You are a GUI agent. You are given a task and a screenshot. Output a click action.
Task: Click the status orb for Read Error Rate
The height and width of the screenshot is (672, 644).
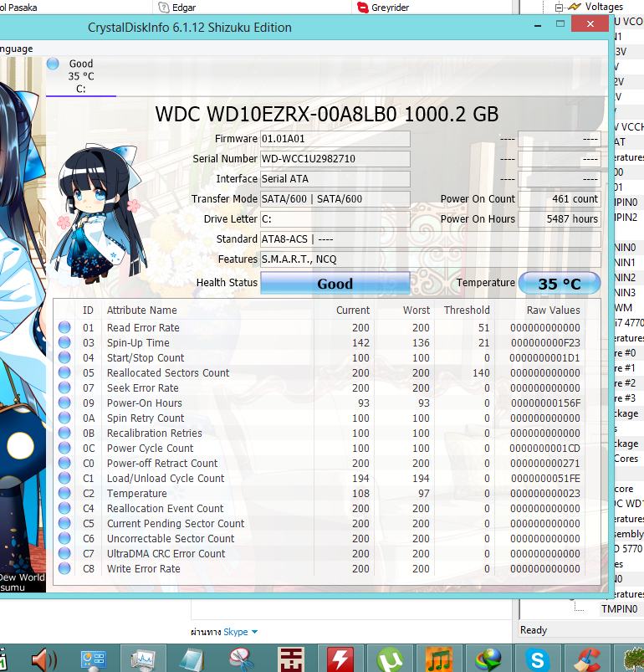tap(64, 327)
